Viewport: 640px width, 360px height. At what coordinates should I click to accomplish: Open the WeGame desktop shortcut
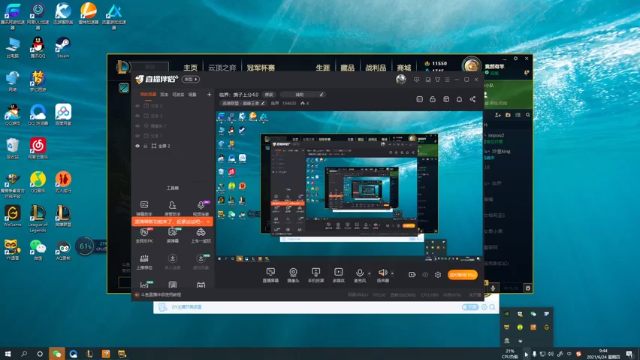coord(13,216)
